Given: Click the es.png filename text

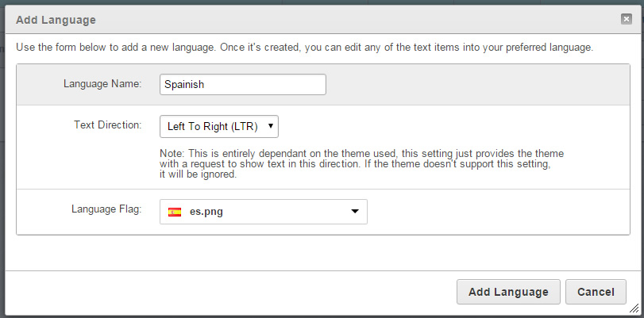Looking at the screenshot, I should (206, 212).
